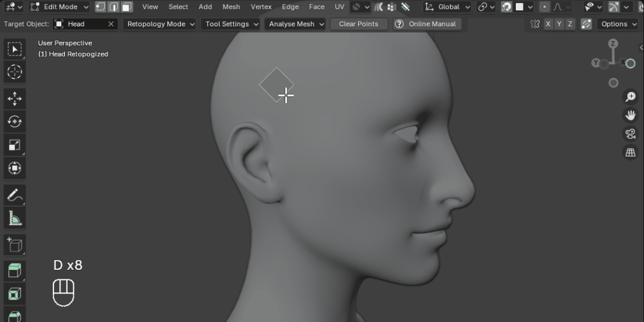Open the Vertex menu
The image size is (644, 322).
261,7
